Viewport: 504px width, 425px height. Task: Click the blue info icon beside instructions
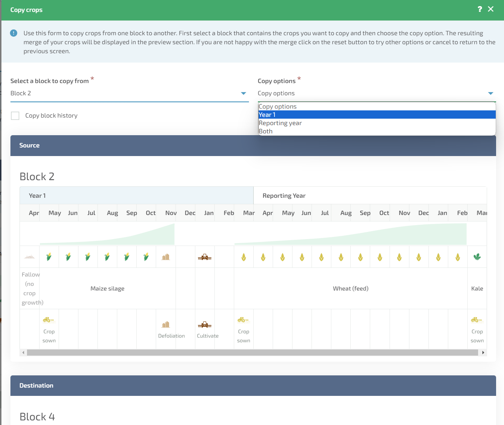point(14,33)
